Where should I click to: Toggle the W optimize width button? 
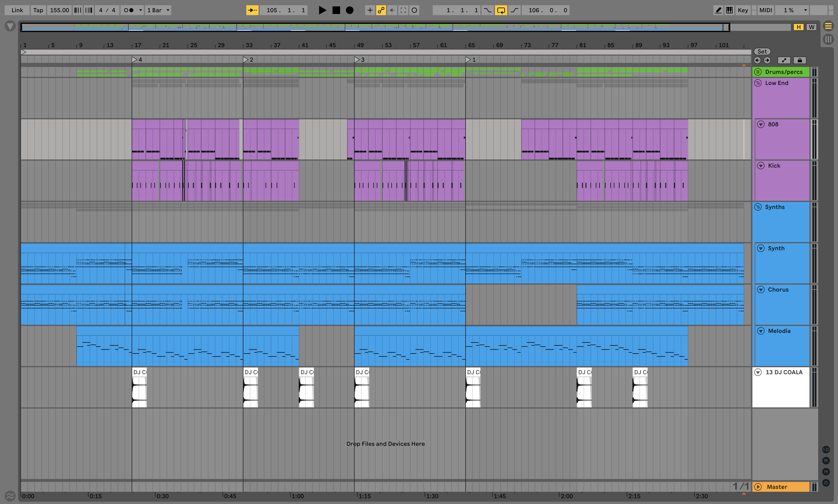click(x=812, y=27)
